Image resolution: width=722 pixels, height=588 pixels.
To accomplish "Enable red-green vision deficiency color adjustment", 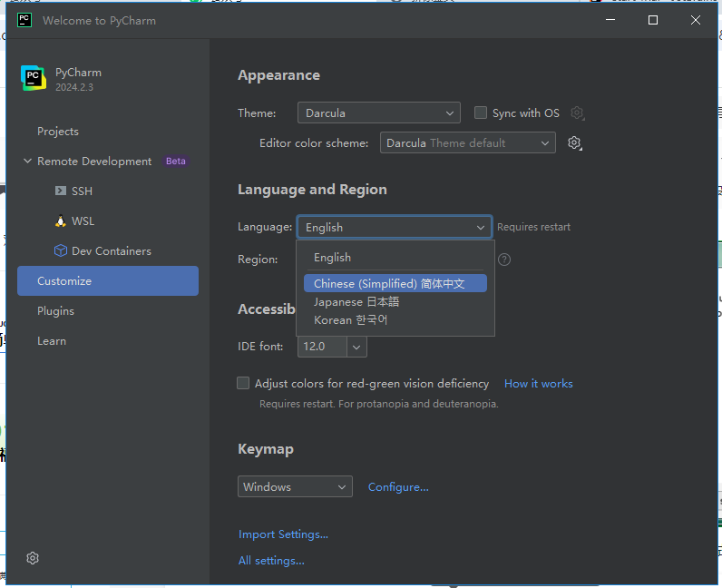I will (243, 383).
